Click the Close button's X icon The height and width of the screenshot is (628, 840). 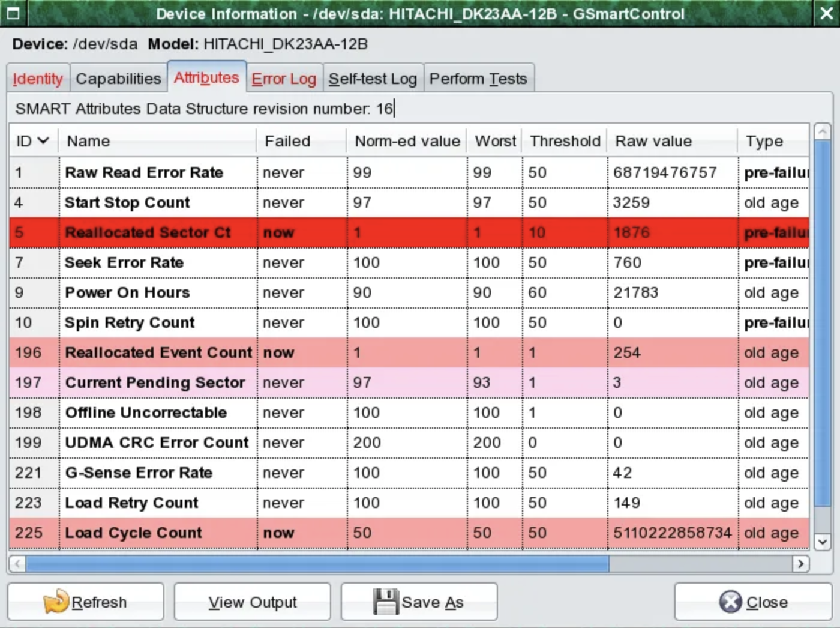click(730, 602)
